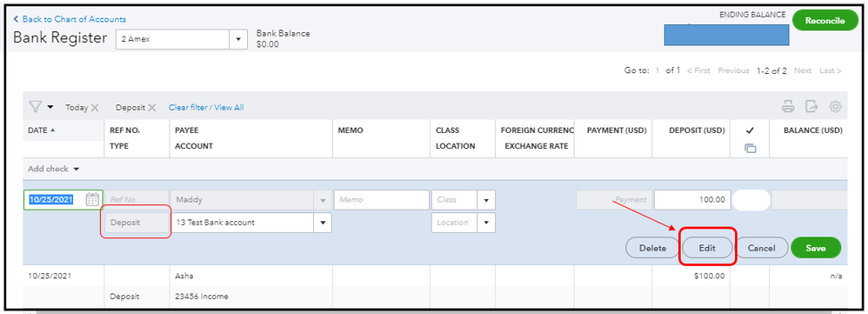Click the attachments copy icon in header
The width and height of the screenshot is (868, 314).
(x=750, y=149)
